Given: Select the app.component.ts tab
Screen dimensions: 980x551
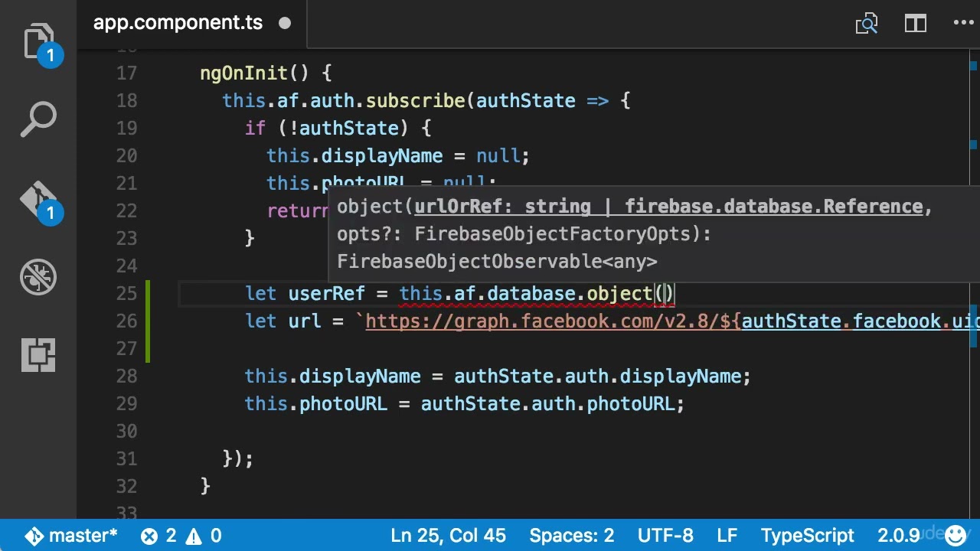Looking at the screenshot, I should pyautogui.click(x=178, y=23).
